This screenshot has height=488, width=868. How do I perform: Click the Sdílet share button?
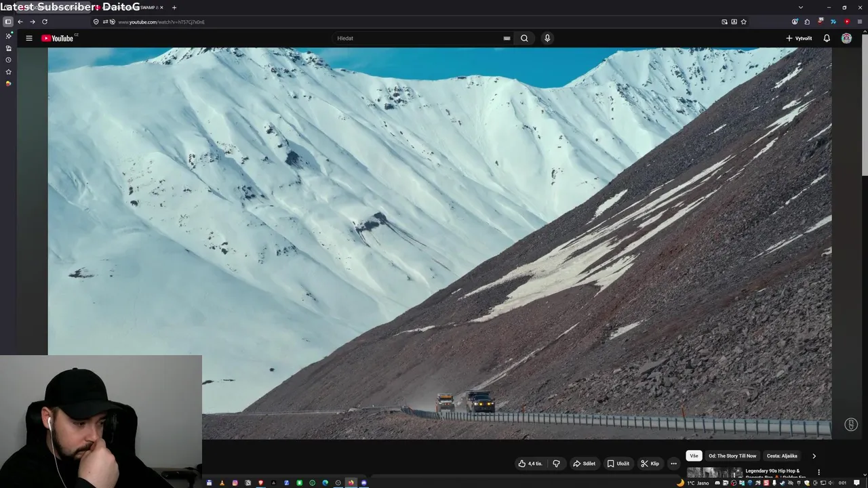584,464
